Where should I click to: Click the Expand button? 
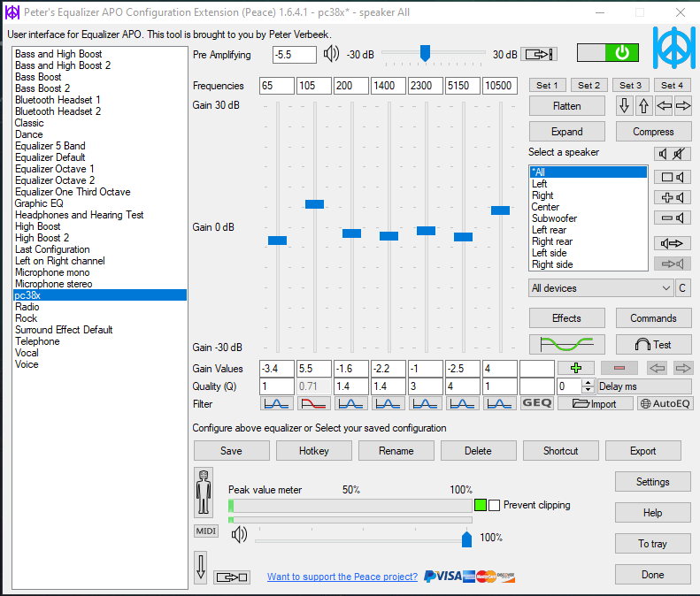[x=567, y=132]
